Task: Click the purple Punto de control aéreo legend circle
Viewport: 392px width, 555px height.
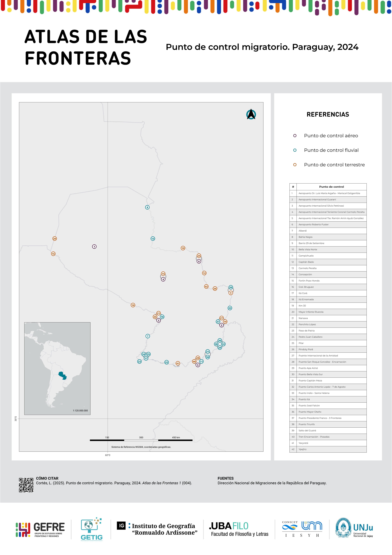Action: tap(295, 136)
